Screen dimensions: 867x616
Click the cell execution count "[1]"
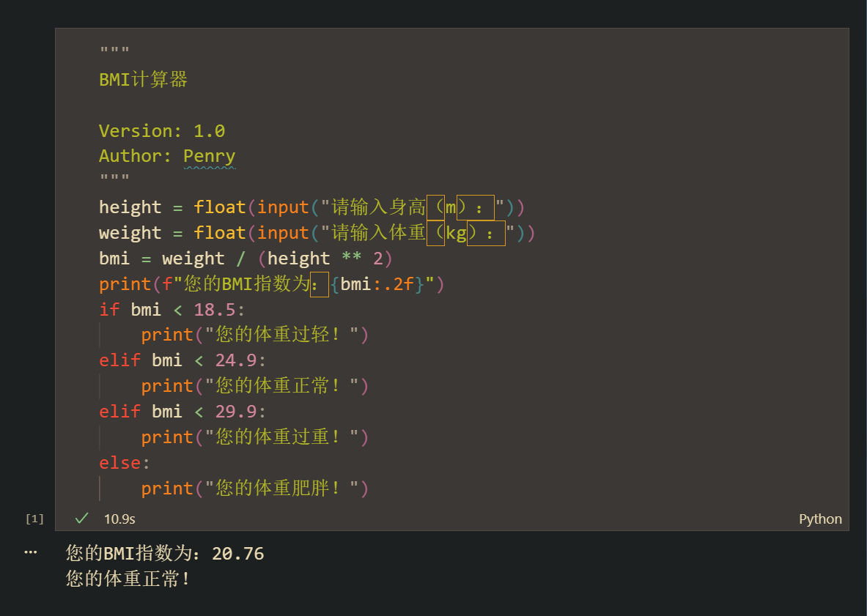(33, 519)
